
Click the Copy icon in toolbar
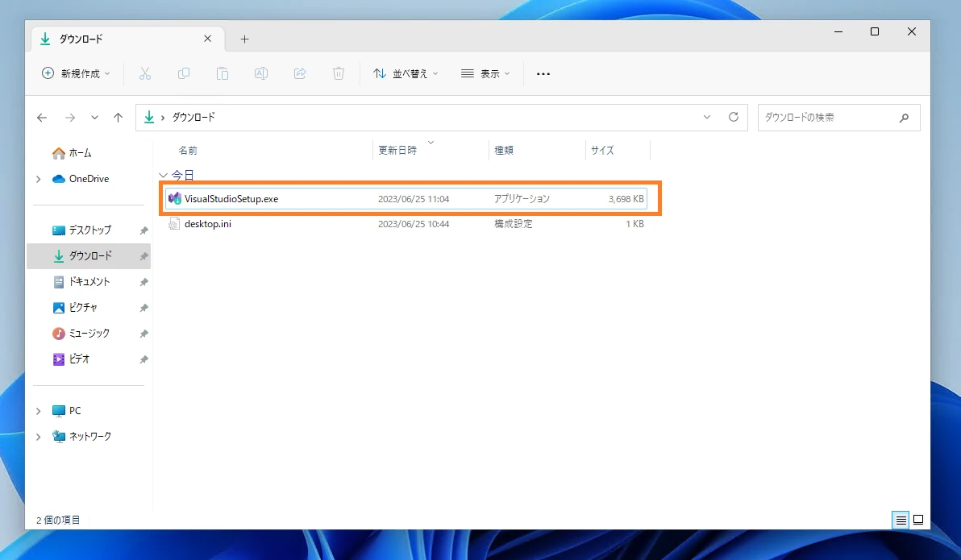(x=183, y=73)
